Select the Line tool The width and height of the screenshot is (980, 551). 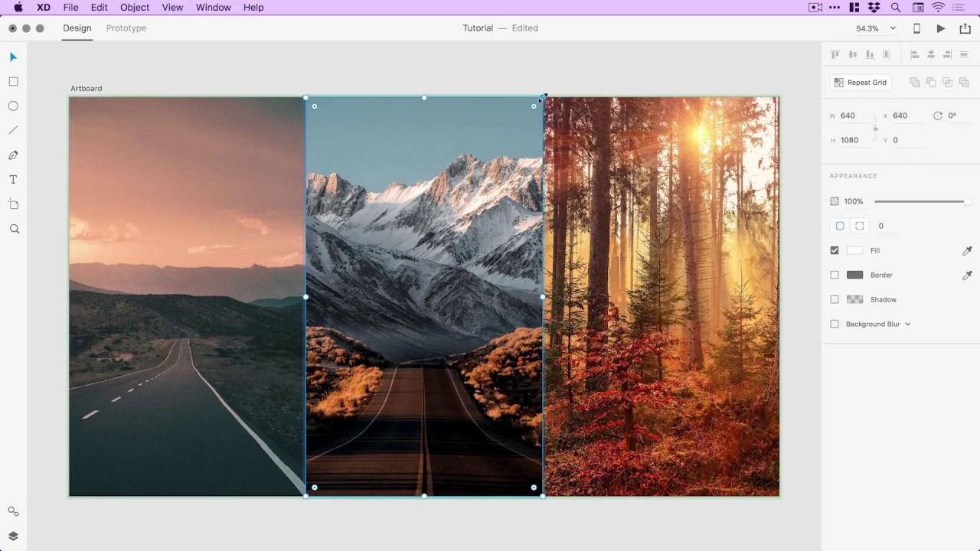(x=13, y=131)
